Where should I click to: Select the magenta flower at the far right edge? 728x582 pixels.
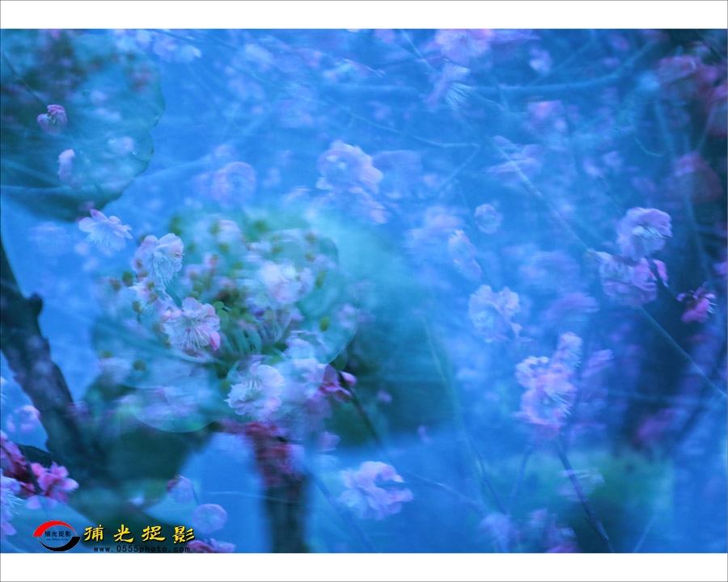697,305
